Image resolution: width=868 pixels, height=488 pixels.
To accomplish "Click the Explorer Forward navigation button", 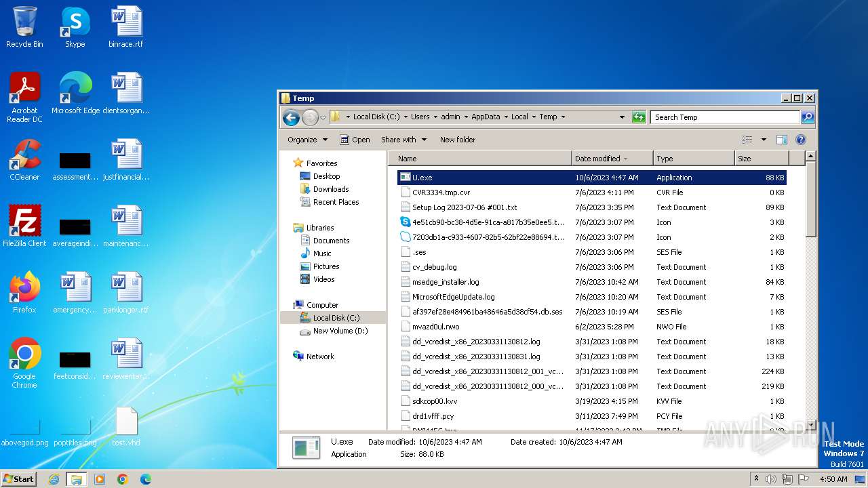I will pyautogui.click(x=310, y=117).
